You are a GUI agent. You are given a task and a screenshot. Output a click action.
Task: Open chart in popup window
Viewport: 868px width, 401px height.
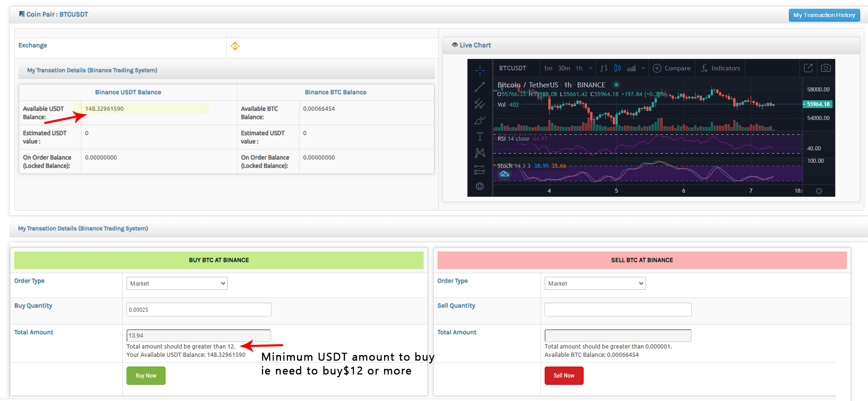pyautogui.click(x=808, y=68)
